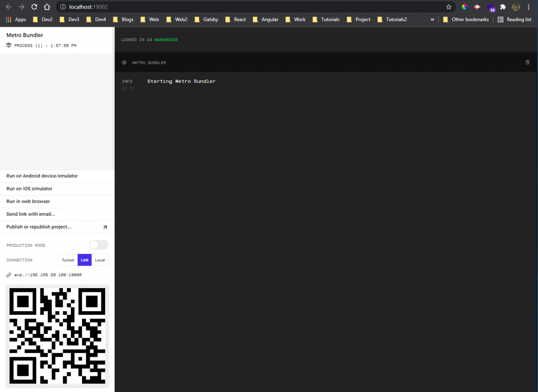The image size is (538, 392).
Task: Click the link icon beside exp URL
Action: coord(9,275)
